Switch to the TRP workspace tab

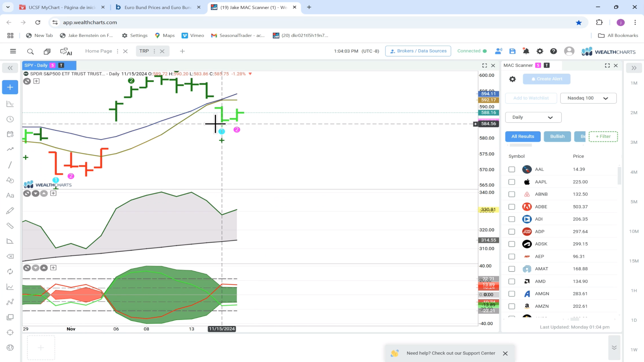point(144,51)
